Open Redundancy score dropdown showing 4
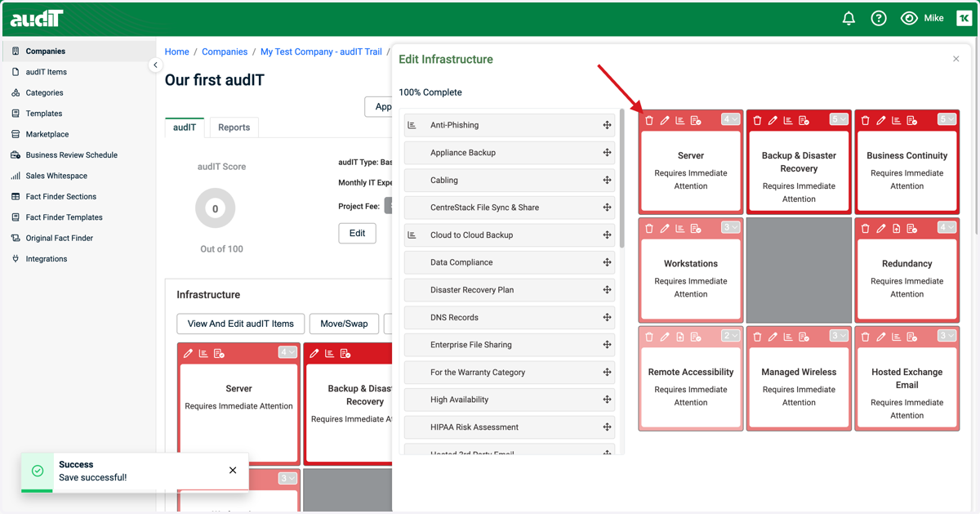This screenshot has height=514, width=980. 947,227
